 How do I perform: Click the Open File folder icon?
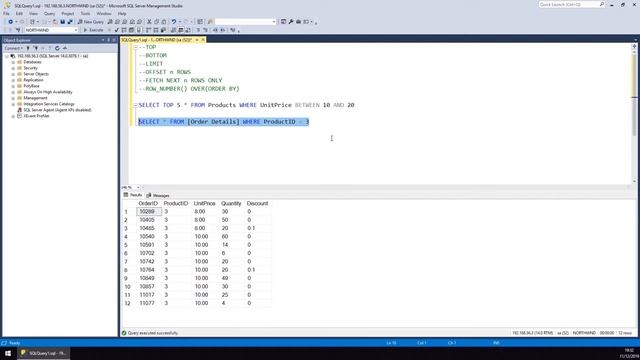pyautogui.click(x=55, y=22)
